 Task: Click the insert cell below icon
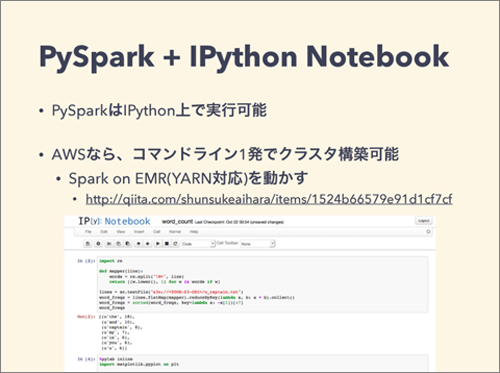click(x=98, y=244)
